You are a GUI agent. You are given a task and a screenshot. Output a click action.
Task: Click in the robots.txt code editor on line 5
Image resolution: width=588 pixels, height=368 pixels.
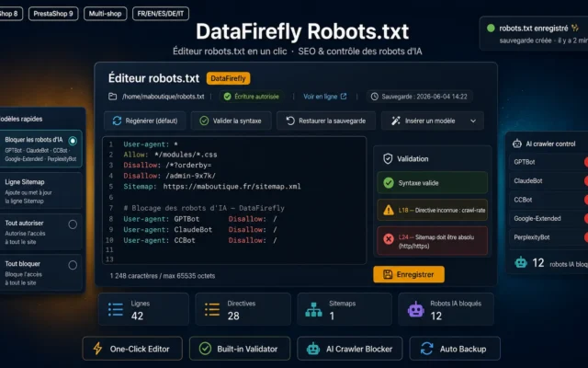[x=212, y=186]
